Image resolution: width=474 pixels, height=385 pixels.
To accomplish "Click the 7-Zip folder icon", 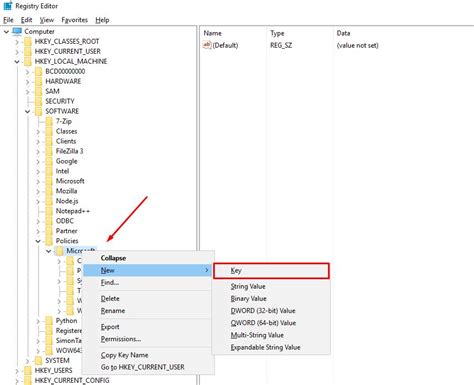I will [x=49, y=121].
